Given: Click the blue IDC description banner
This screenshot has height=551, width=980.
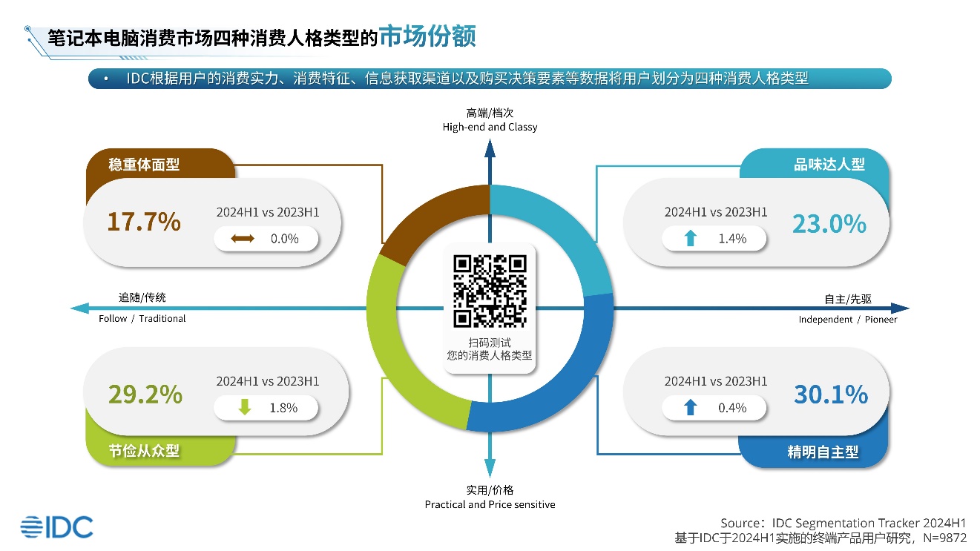Looking at the screenshot, I should click(490, 79).
